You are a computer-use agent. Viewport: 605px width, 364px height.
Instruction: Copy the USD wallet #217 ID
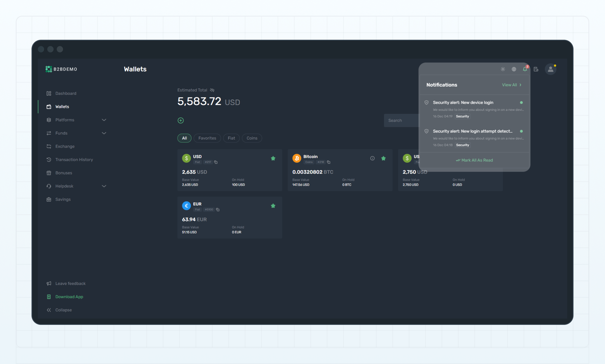point(216,162)
